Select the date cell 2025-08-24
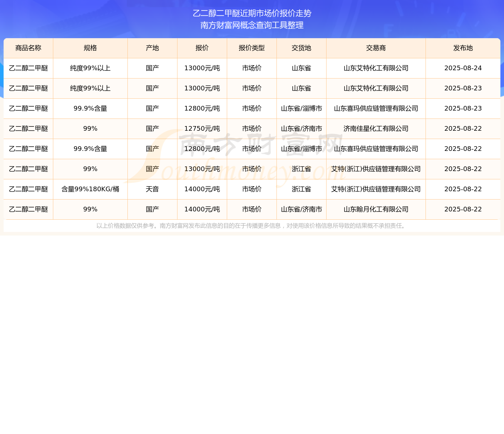504x434 pixels. [463, 68]
